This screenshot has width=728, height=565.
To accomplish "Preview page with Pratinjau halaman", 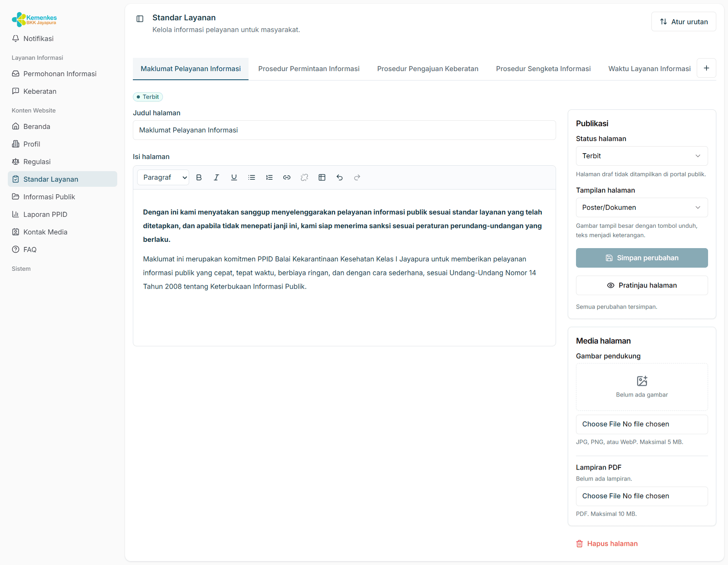I will tap(642, 285).
